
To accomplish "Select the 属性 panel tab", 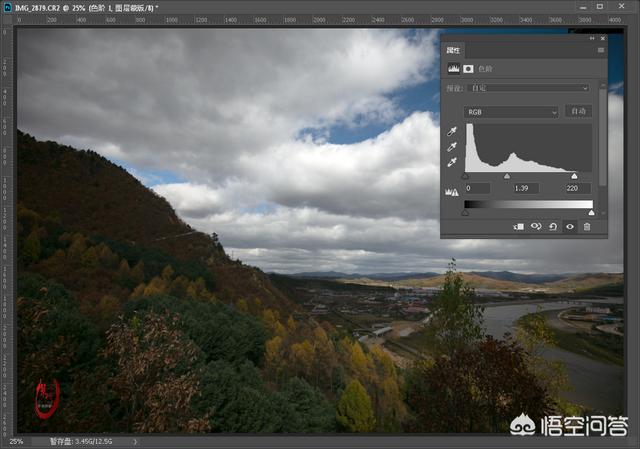I will 453,49.
